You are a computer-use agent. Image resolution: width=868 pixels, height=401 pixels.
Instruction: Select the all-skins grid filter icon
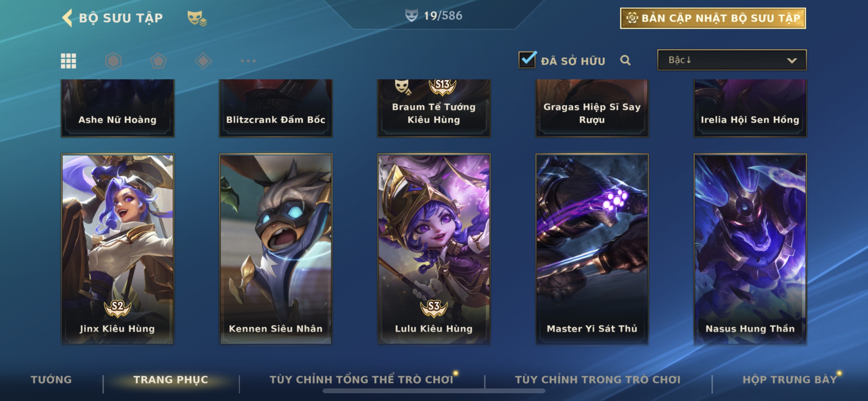point(68,61)
